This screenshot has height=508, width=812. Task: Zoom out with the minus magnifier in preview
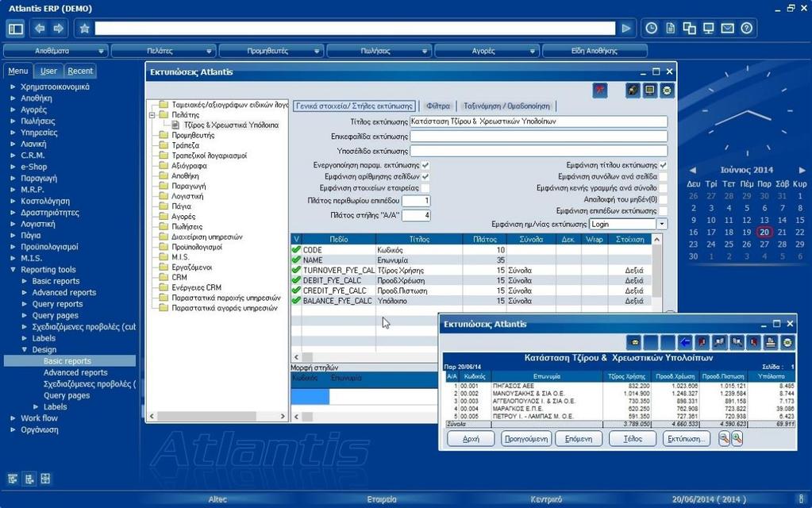pos(724,439)
